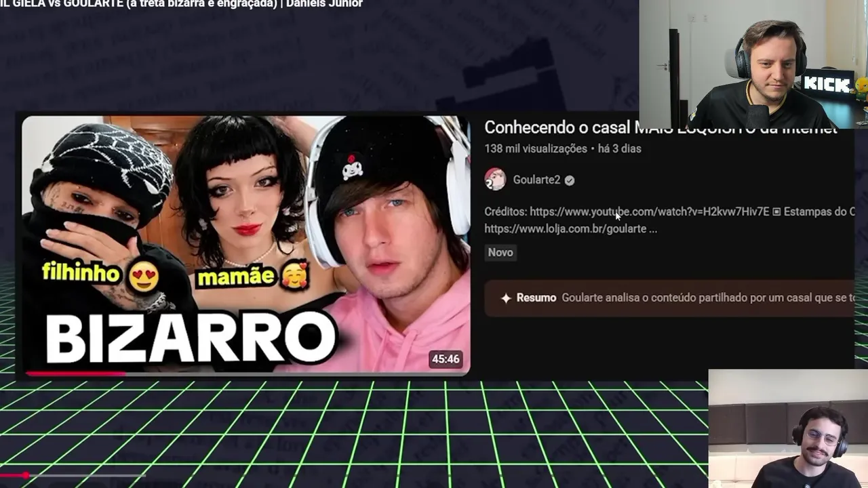Click the 'Novo' badge

point(500,252)
